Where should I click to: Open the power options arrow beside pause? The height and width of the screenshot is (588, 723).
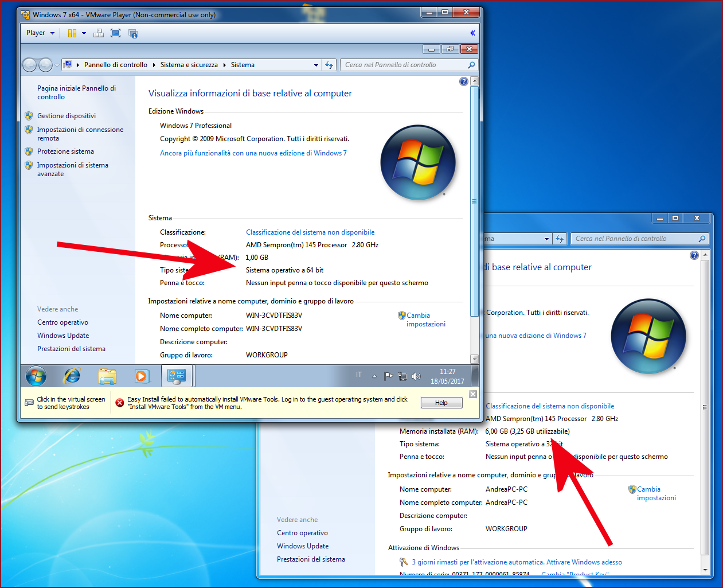click(84, 33)
